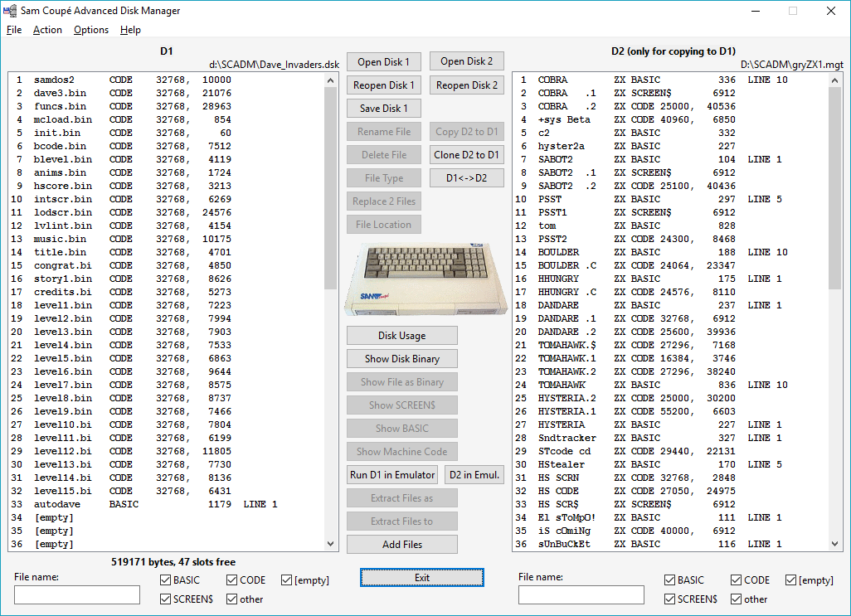This screenshot has height=616, width=851.
Task: Select level9.bin in D1 list
Action: (x=166, y=411)
